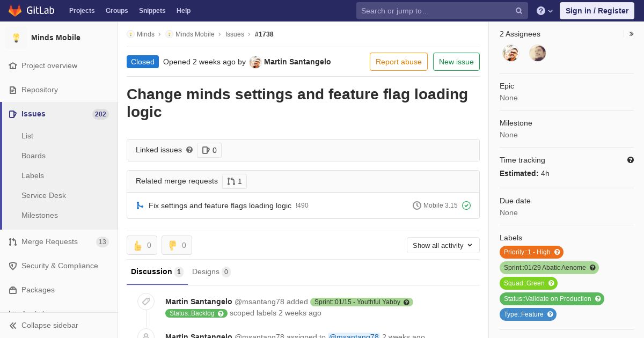Image resolution: width=644 pixels, height=338 pixels.
Task: Click the New issue button
Action: [x=456, y=62]
